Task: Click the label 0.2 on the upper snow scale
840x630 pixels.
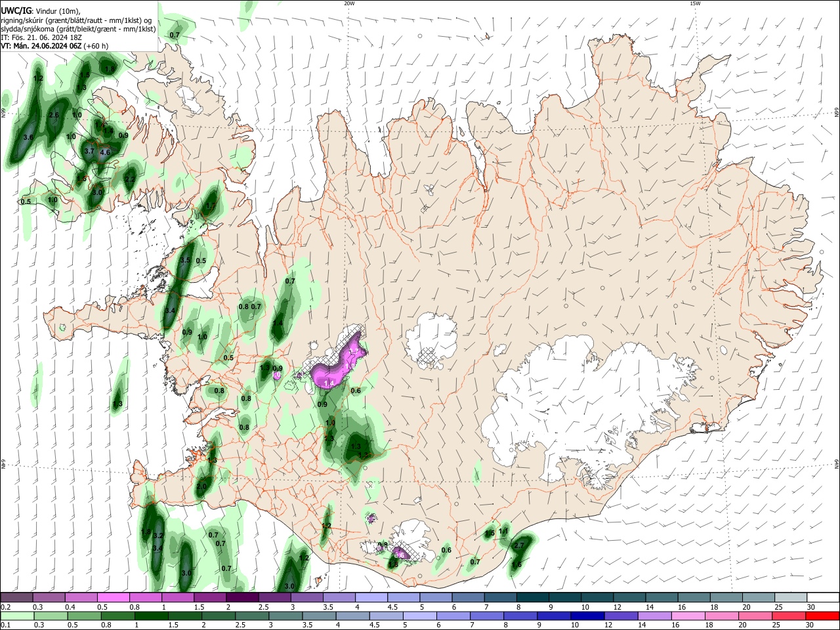Action: [x=5, y=607]
